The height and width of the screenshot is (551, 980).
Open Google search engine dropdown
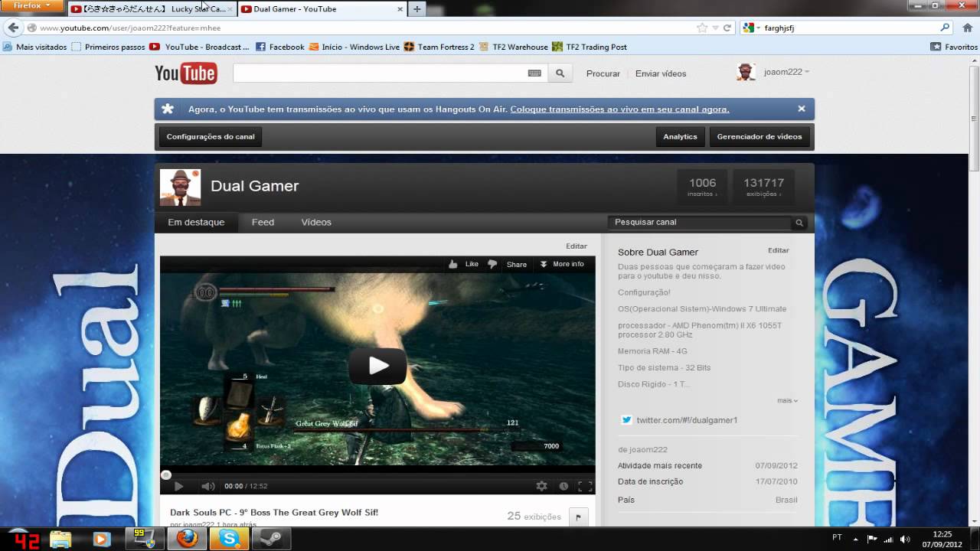[x=751, y=28]
